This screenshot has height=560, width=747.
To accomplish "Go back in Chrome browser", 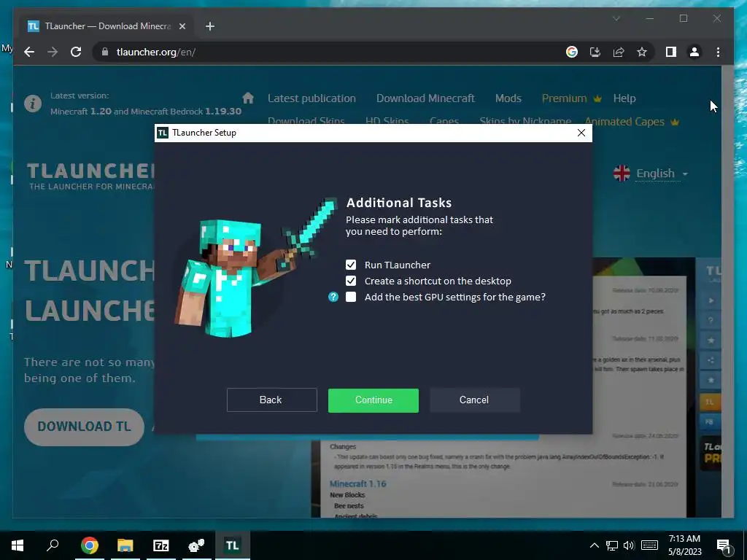I will pos(29,52).
